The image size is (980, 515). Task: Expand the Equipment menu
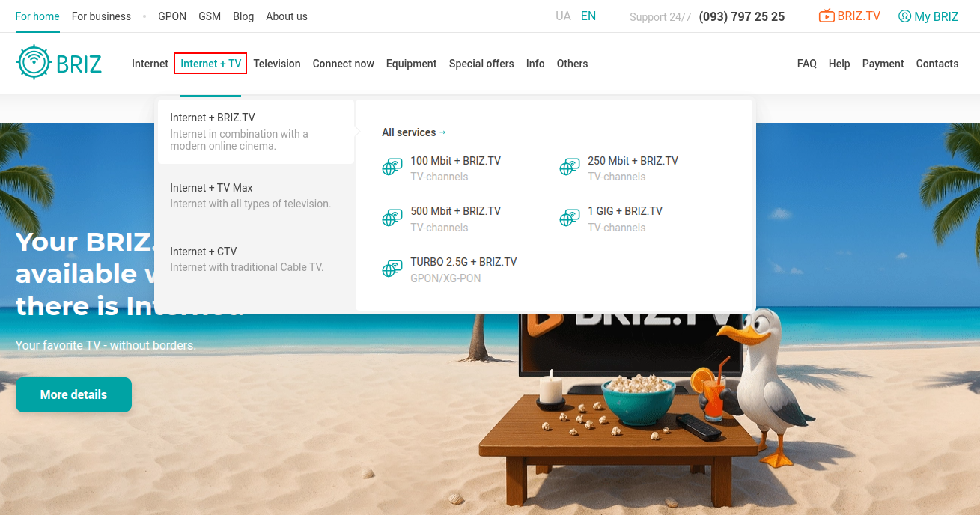click(411, 64)
